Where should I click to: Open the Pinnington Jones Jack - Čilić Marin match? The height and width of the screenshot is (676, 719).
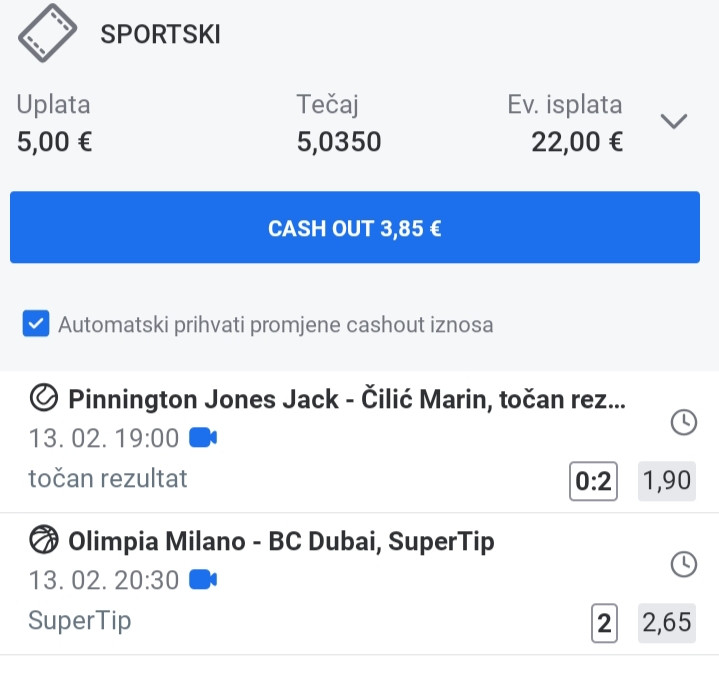tap(347, 399)
